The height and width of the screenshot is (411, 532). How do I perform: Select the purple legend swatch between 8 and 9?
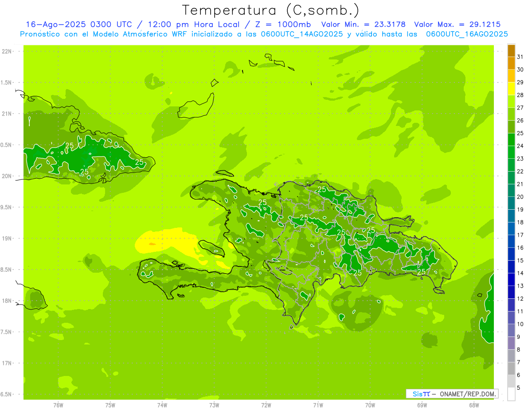511,343
